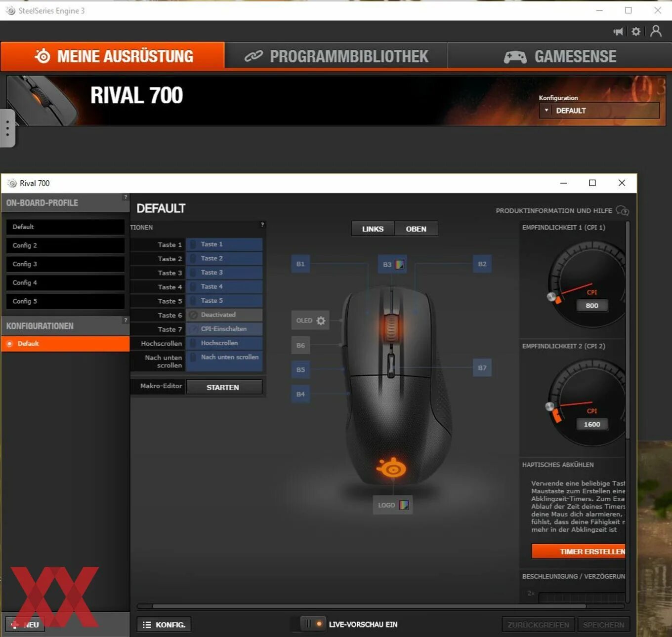
Task: Click the acceleration/deceleration slider bar
Action: 582,597
